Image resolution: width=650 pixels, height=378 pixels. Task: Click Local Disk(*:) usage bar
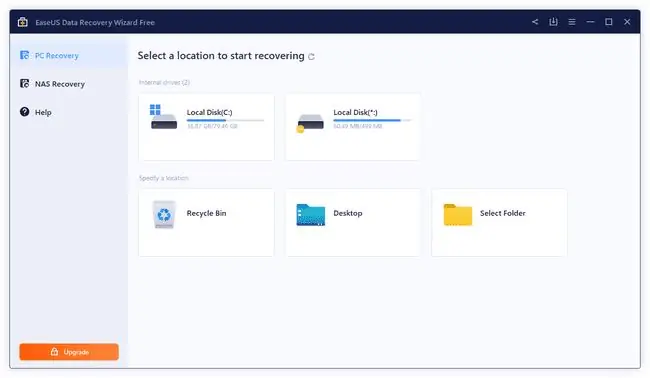372,120
